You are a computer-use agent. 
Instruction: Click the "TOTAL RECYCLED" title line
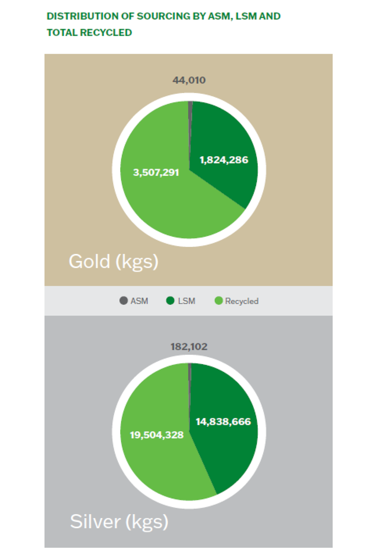click(89, 33)
